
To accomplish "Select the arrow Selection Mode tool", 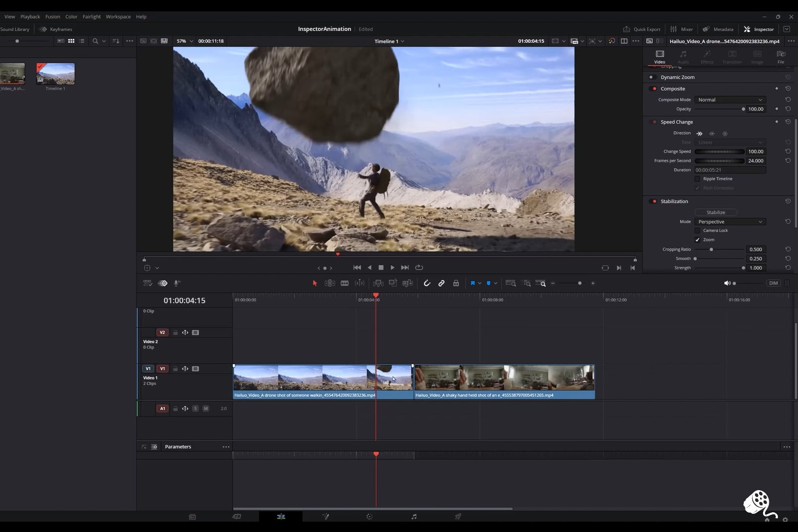I will [x=315, y=283].
